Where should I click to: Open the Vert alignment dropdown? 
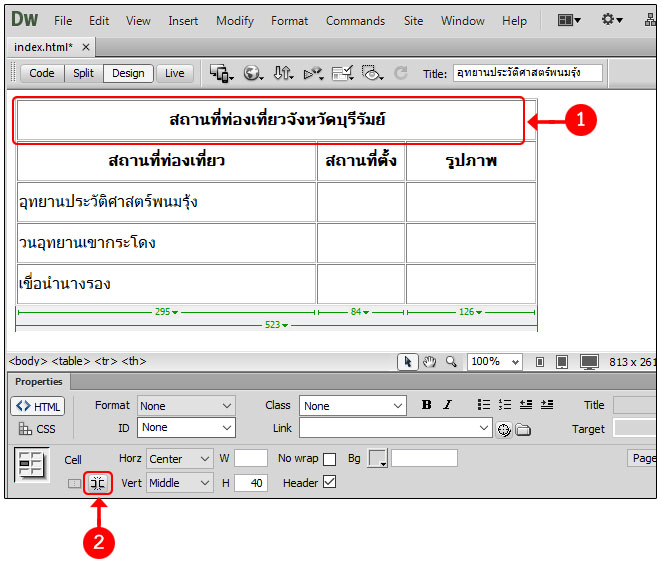tap(180, 483)
